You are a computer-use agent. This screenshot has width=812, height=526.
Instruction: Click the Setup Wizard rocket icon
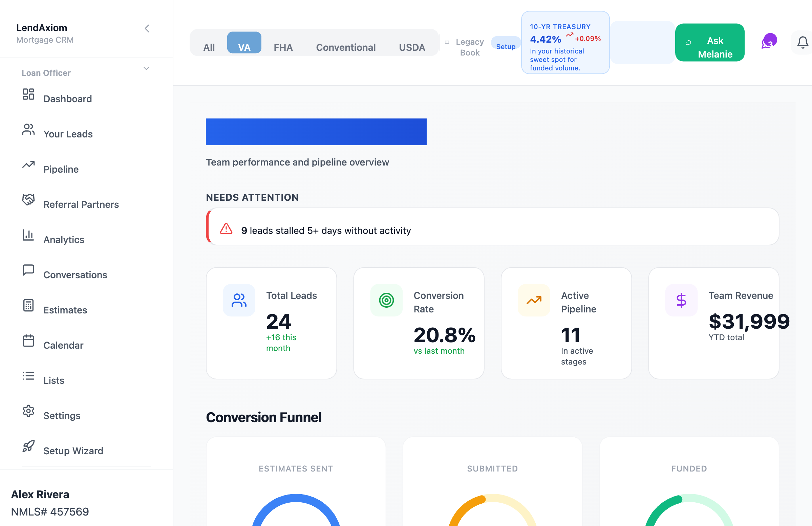tap(28, 445)
